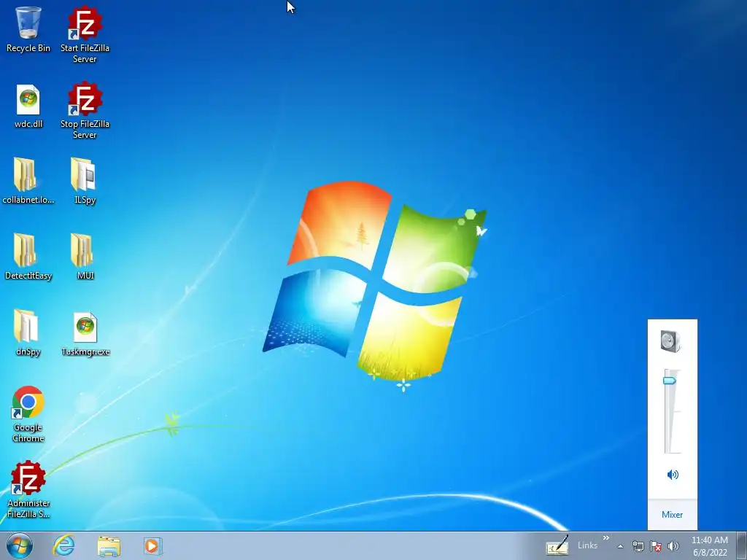Open speaker device properties icon in volume popup

coord(671,341)
